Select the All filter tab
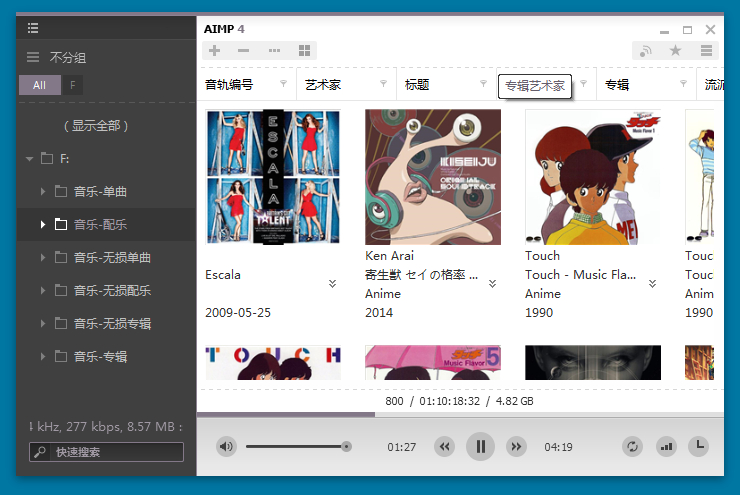The height and width of the screenshot is (495, 740). [x=40, y=85]
